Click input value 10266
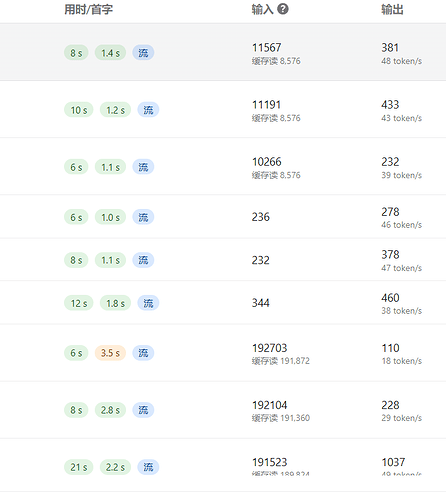The height and width of the screenshot is (500, 446). pos(266,162)
